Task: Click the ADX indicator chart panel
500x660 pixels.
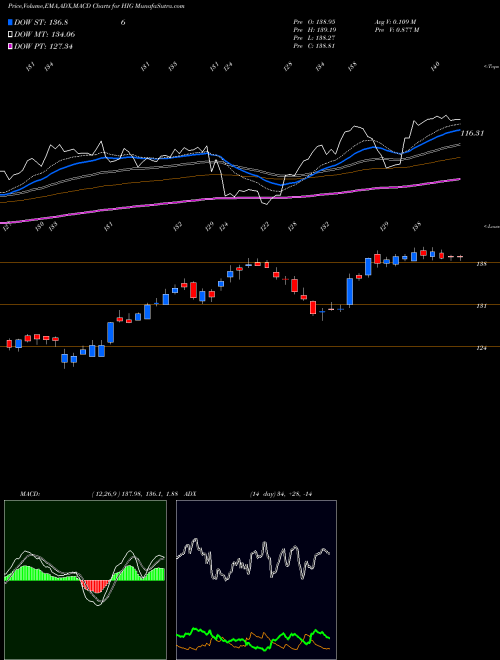Action: click(x=256, y=580)
